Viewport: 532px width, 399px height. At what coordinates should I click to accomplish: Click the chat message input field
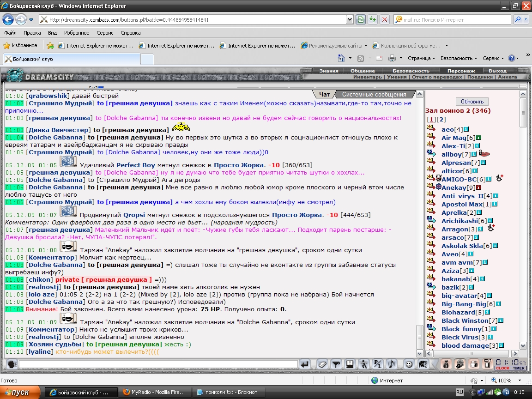158,364
